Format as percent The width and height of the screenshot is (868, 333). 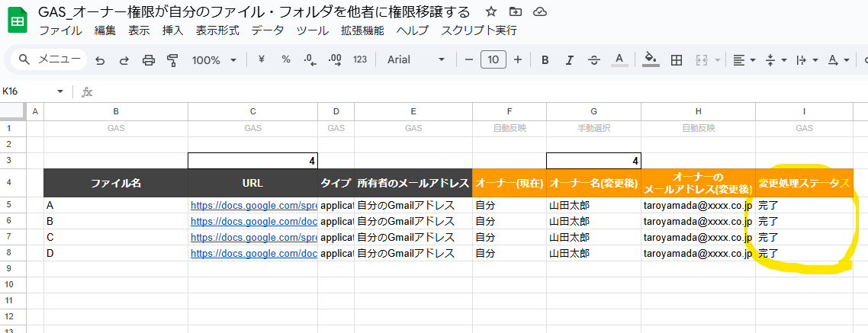[x=285, y=59]
